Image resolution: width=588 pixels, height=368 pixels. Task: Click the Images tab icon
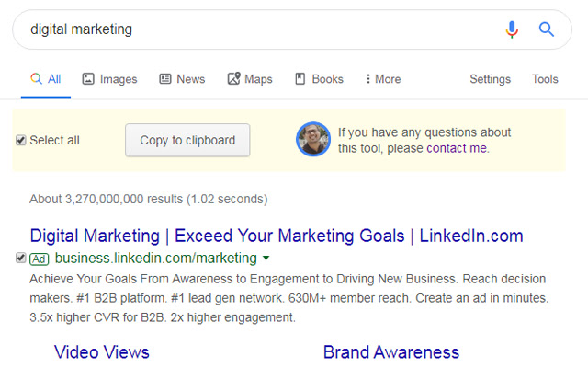88,79
